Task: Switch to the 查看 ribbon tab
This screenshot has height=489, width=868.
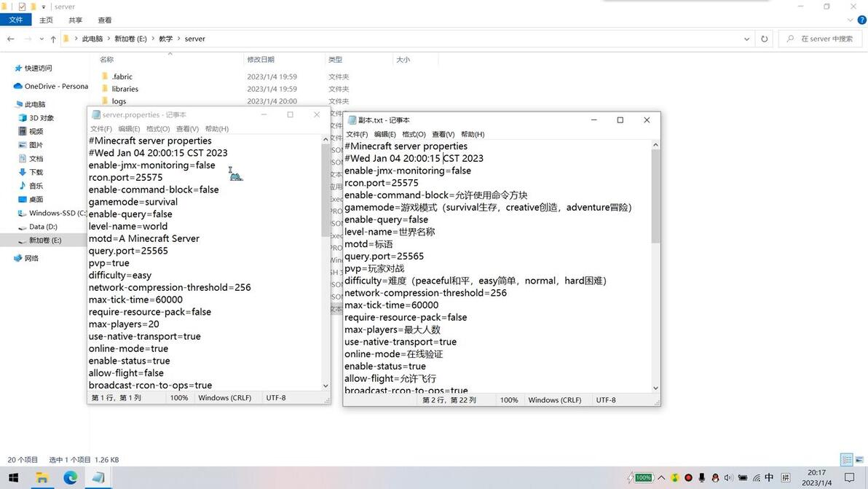Action: (x=105, y=20)
